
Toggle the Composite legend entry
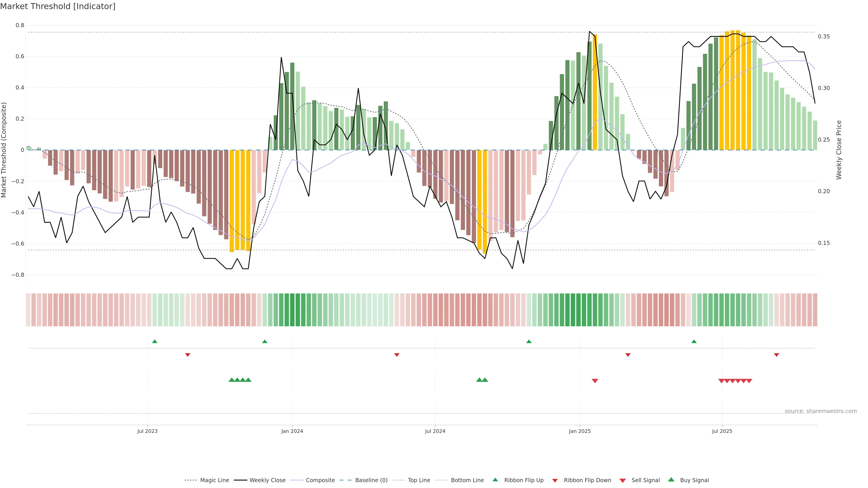(x=320, y=480)
